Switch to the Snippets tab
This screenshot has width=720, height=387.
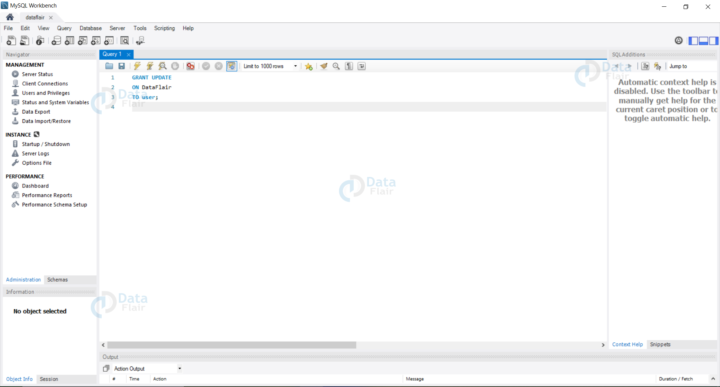660,344
